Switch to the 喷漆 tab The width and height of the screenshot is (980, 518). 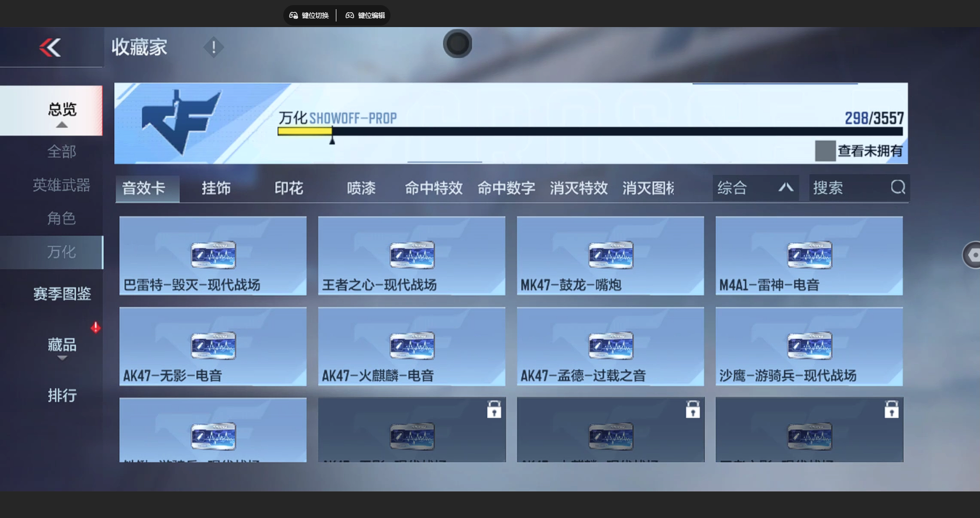click(361, 189)
